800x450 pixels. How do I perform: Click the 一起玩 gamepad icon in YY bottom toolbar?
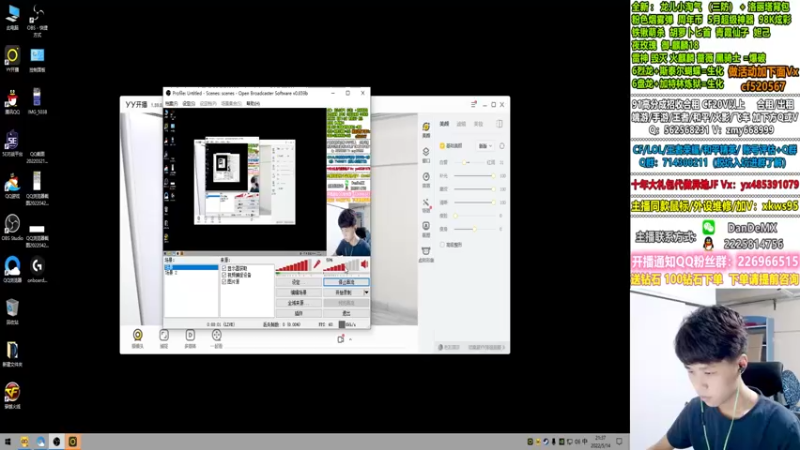tap(216, 338)
